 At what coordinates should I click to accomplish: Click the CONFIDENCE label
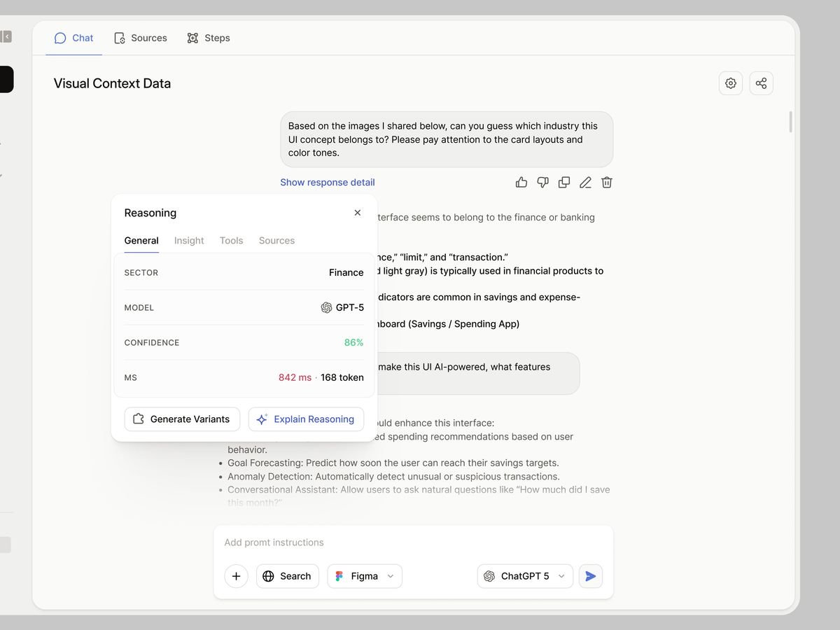[x=152, y=342]
